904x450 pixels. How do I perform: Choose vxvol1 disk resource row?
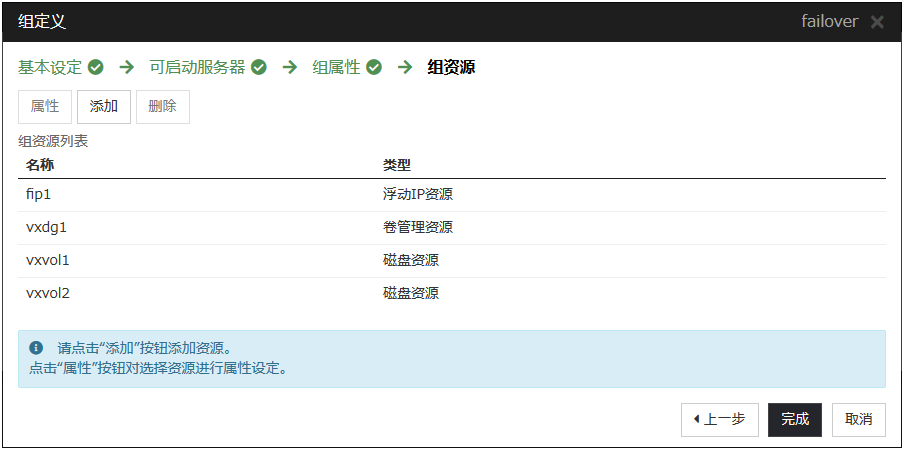coord(451,260)
